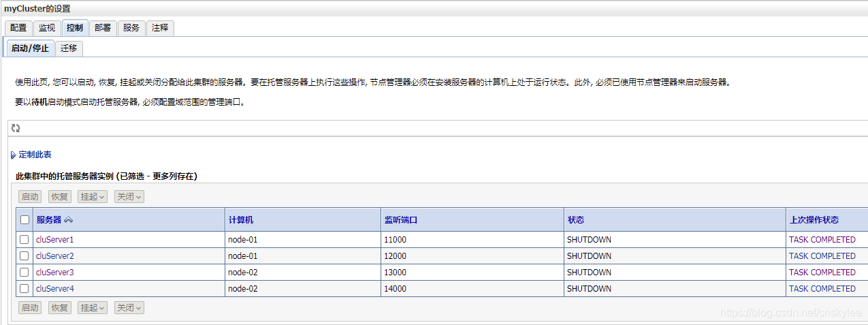The width and height of the screenshot is (868, 325).
Task: Click the top 启动 button
Action: click(30, 196)
